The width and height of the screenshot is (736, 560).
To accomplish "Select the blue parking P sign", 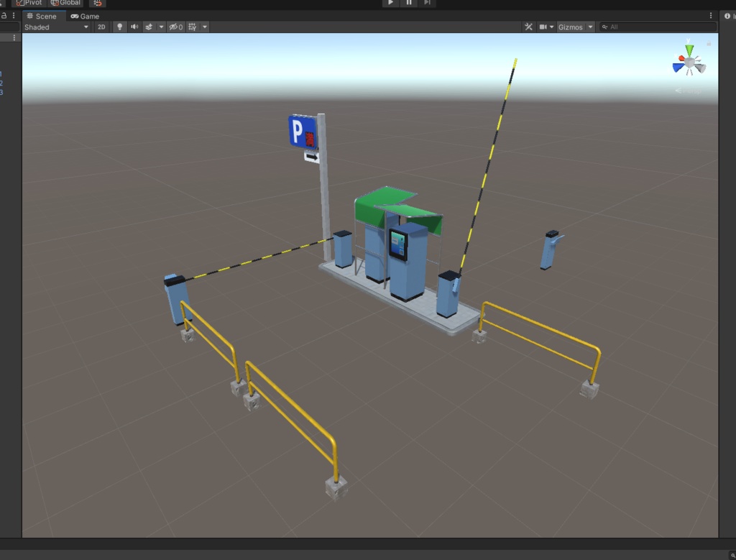I will (302, 132).
